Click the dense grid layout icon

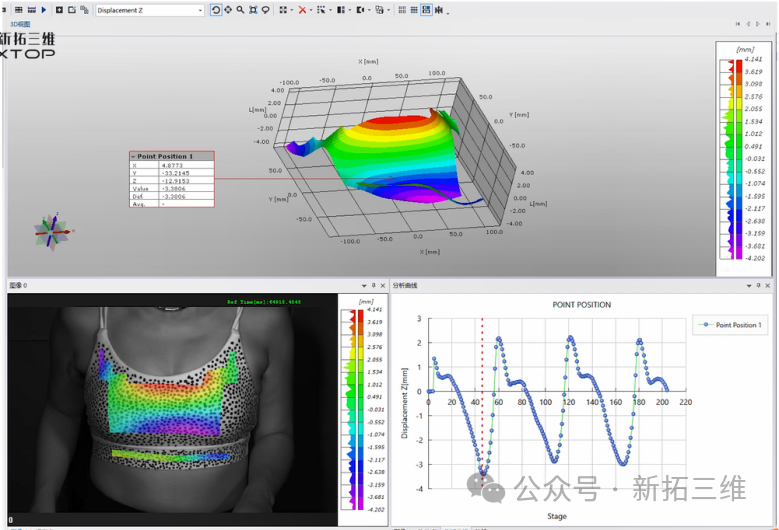[x=414, y=9]
